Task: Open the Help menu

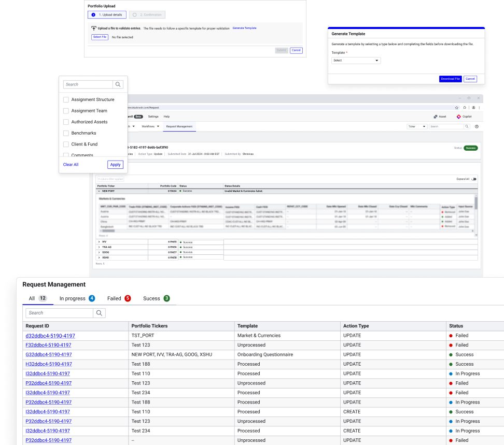Action: (166, 117)
